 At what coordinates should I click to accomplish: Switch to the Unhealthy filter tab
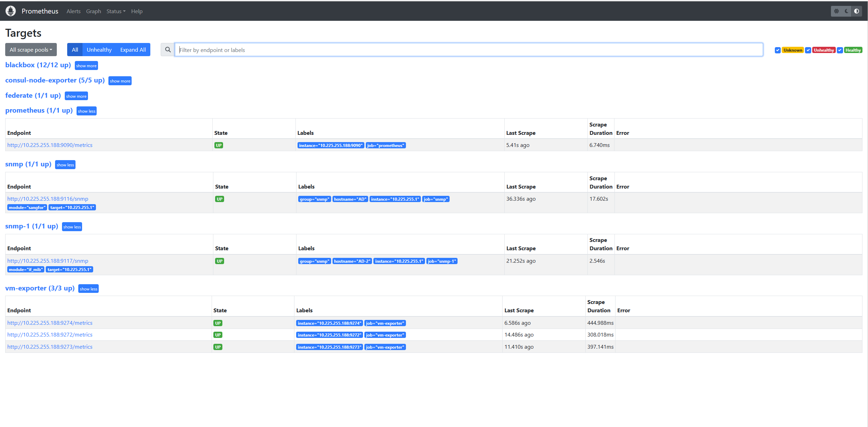click(99, 50)
